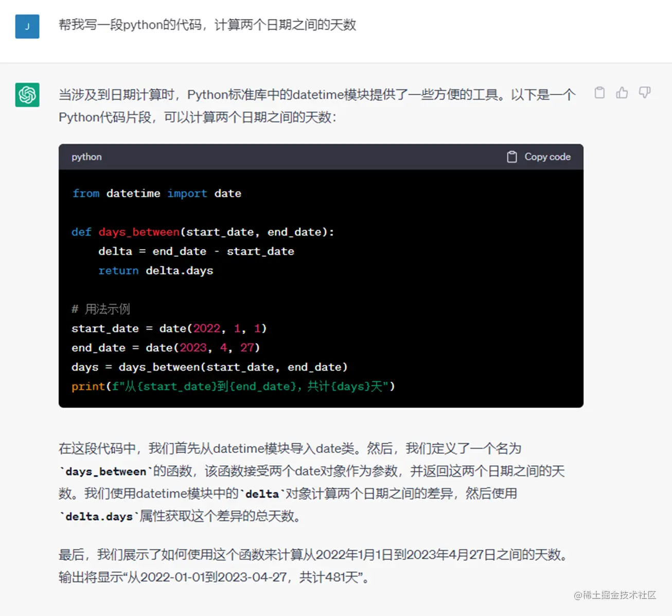
Task: Click the paragraph starting '在这段代码中'
Action: (x=312, y=482)
